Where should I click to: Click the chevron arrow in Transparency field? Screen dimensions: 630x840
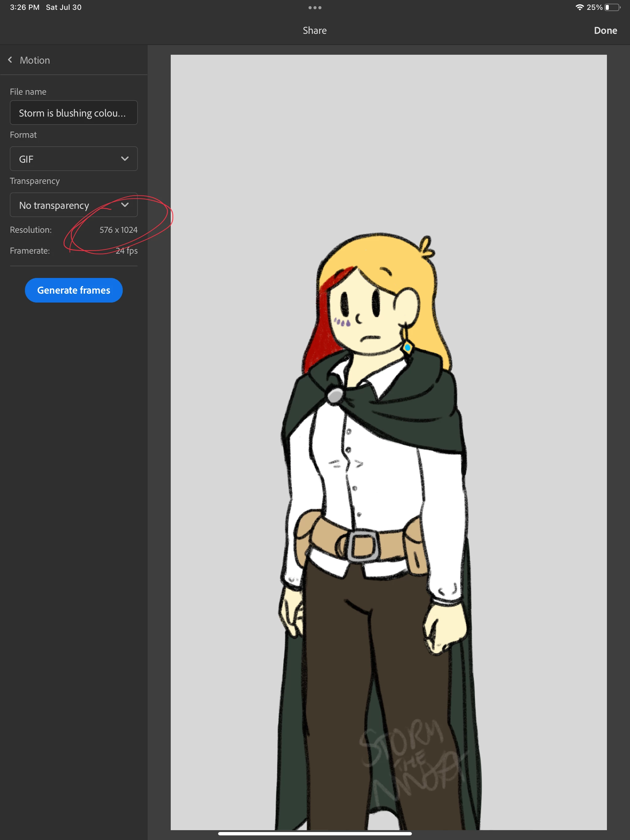click(x=125, y=205)
